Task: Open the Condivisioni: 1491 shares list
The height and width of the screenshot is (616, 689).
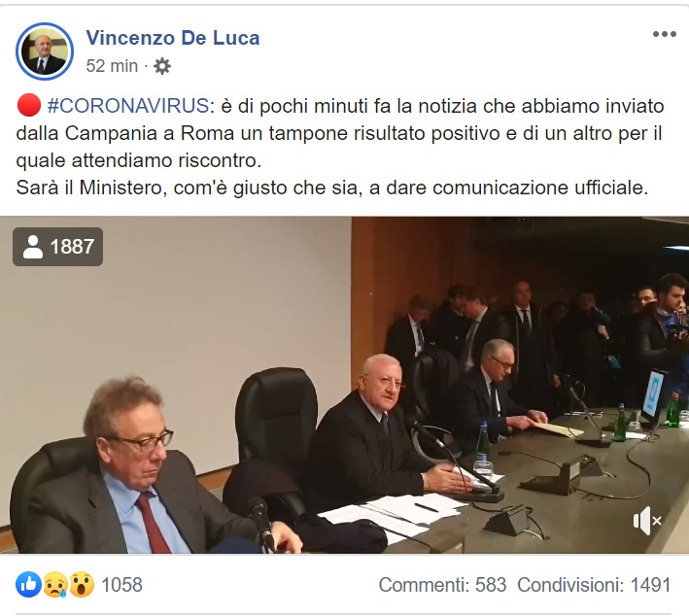Action: (594, 585)
